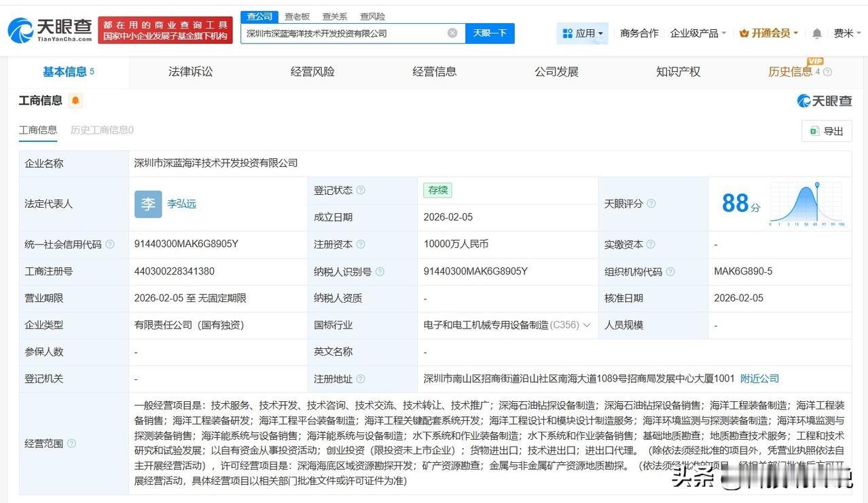Clear the search box using the x icon

[452, 33]
